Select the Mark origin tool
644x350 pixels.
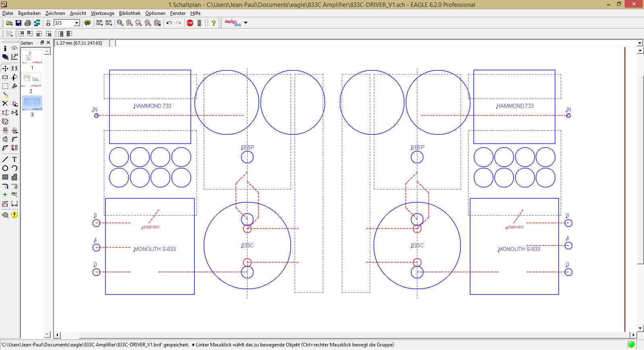click(x=14, y=57)
